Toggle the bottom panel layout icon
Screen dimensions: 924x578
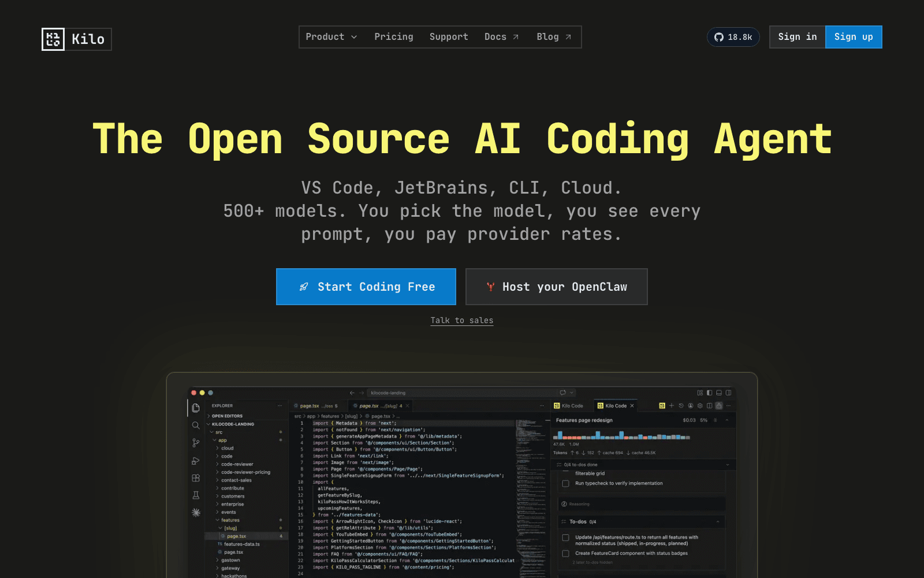pyautogui.click(x=719, y=393)
